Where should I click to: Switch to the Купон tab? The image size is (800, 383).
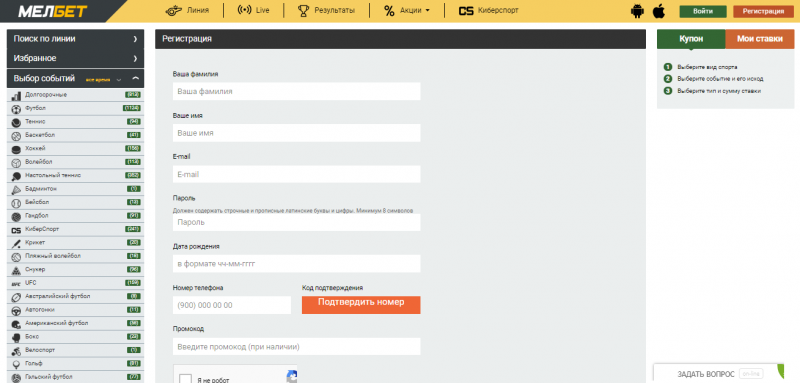(x=691, y=39)
